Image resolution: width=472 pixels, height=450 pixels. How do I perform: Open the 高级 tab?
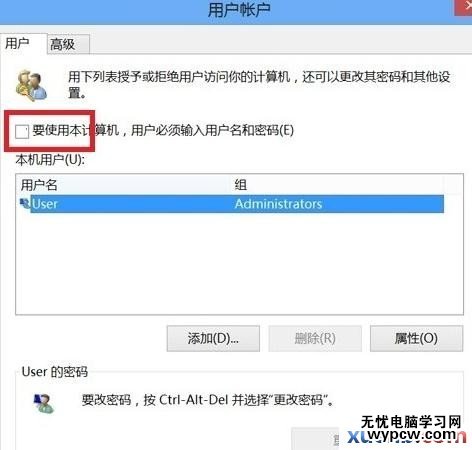pos(68,44)
